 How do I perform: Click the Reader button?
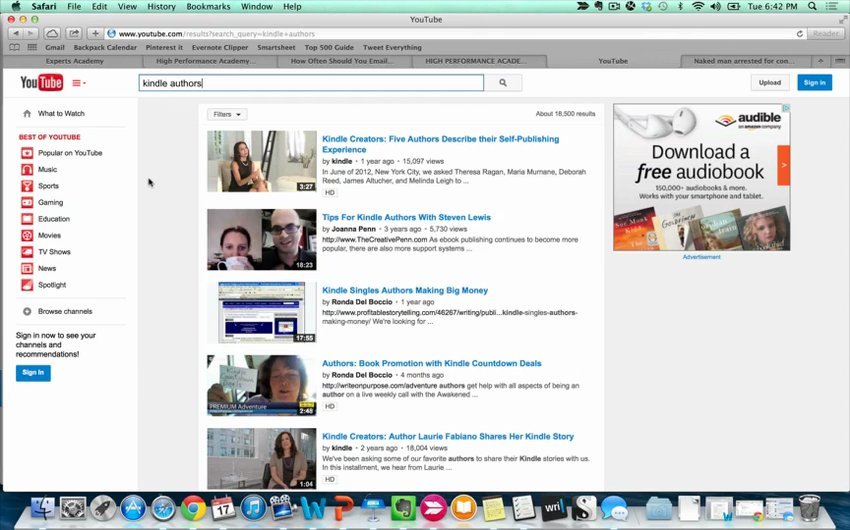[x=825, y=34]
